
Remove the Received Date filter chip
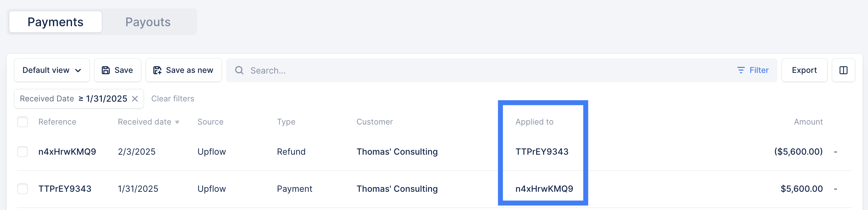click(135, 99)
